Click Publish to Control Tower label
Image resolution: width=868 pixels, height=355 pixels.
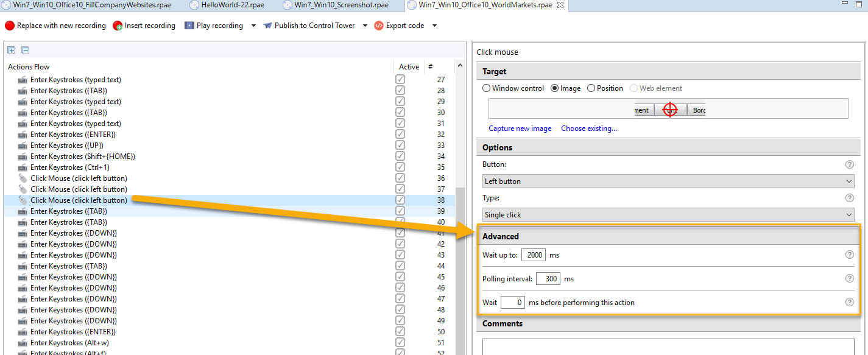pos(315,26)
